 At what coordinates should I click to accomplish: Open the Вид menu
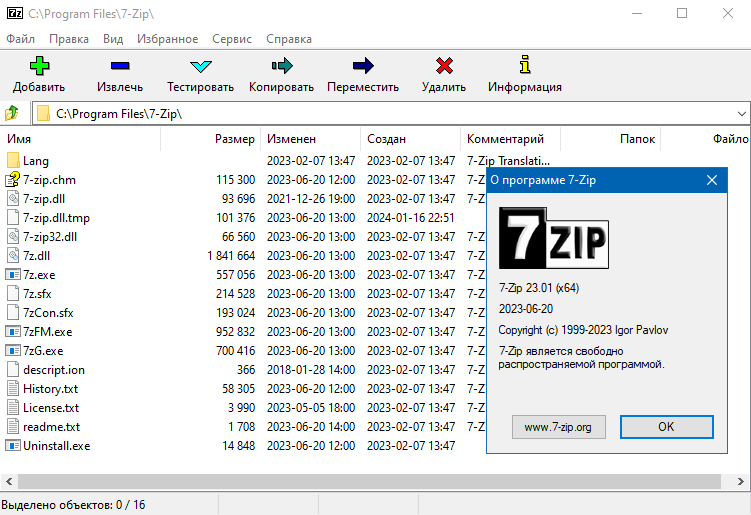pos(113,39)
